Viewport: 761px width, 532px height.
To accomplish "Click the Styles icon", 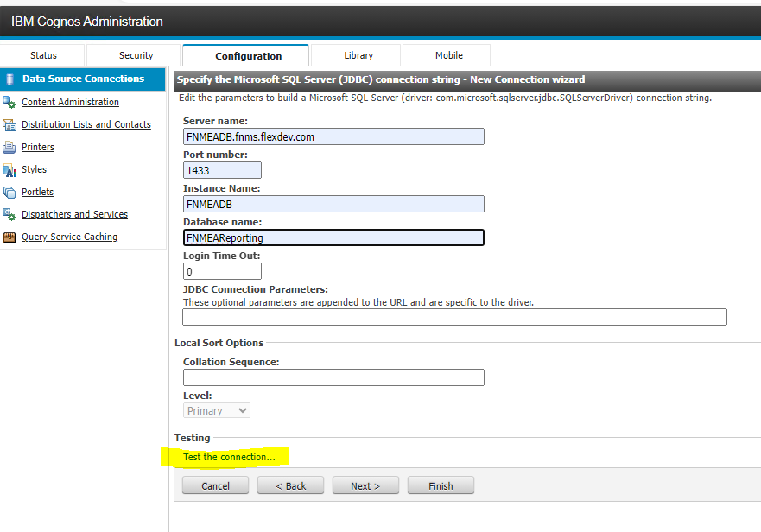I will point(10,170).
